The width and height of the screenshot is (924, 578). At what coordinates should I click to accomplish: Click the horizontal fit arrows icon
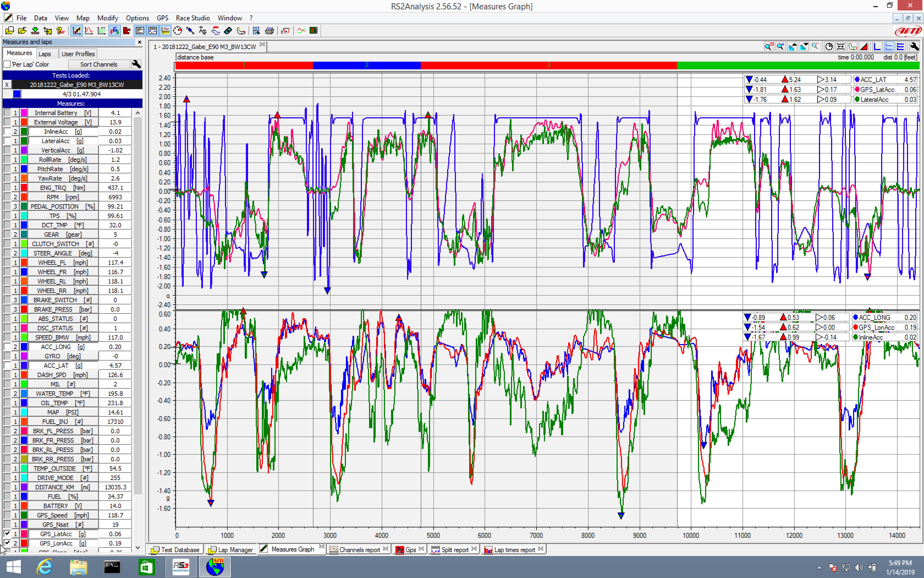pyautogui.click(x=840, y=47)
